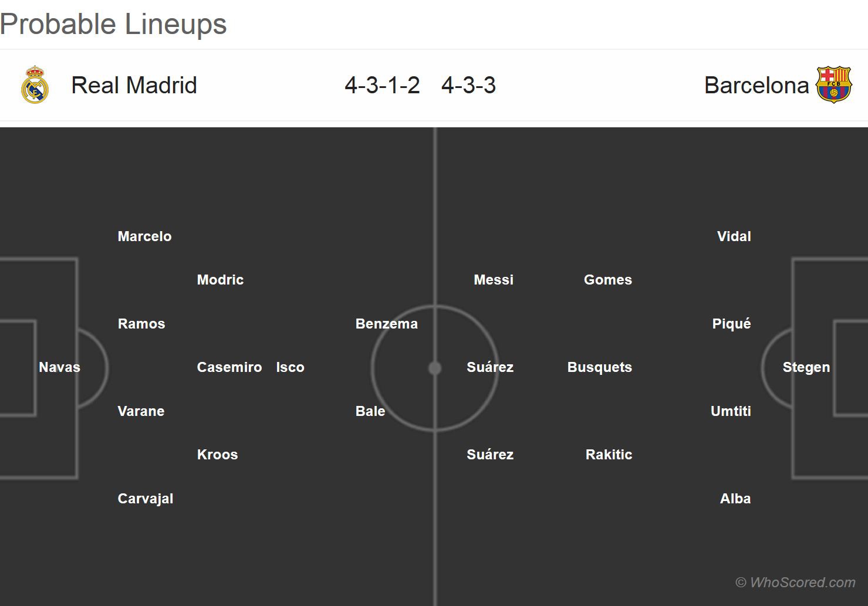Click the Modric player name
The width and height of the screenshot is (868, 606).
(x=220, y=280)
